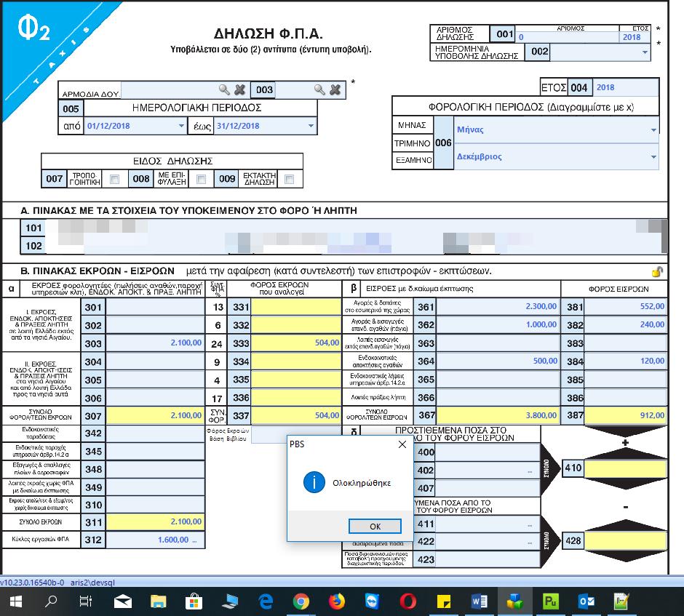
Task: Select field 361 containing 2.300,00
Action: 498,306
